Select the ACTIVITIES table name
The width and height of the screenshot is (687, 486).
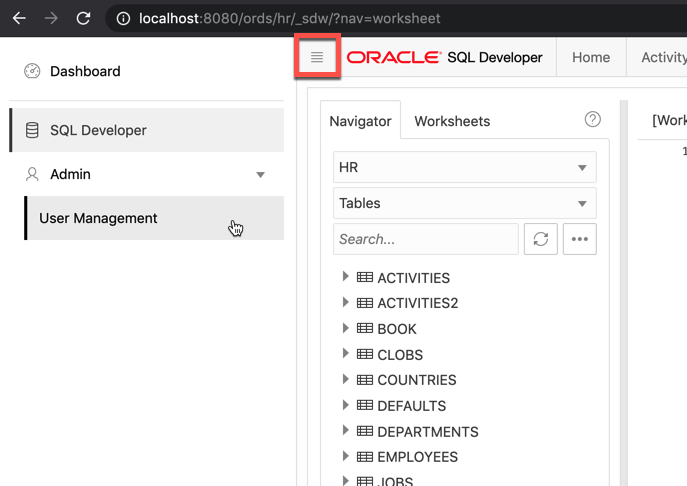click(414, 278)
